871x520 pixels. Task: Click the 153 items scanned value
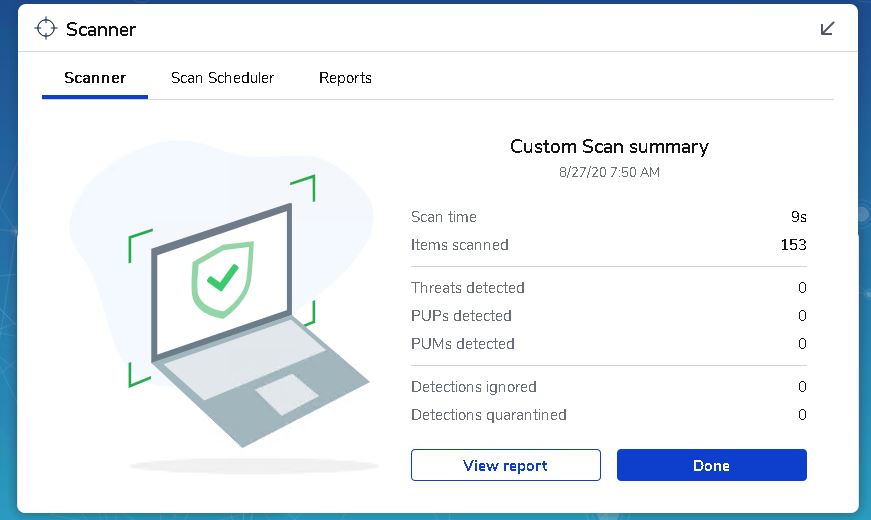[x=793, y=245]
